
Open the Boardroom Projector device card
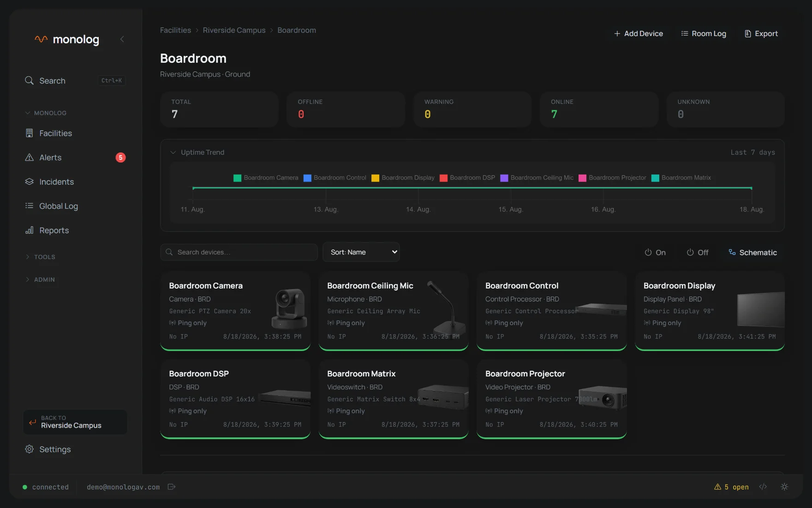click(552, 399)
